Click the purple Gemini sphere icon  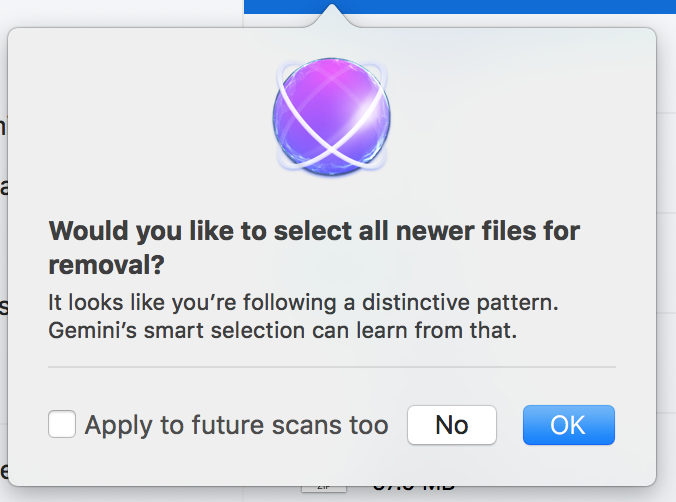point(332,116)
